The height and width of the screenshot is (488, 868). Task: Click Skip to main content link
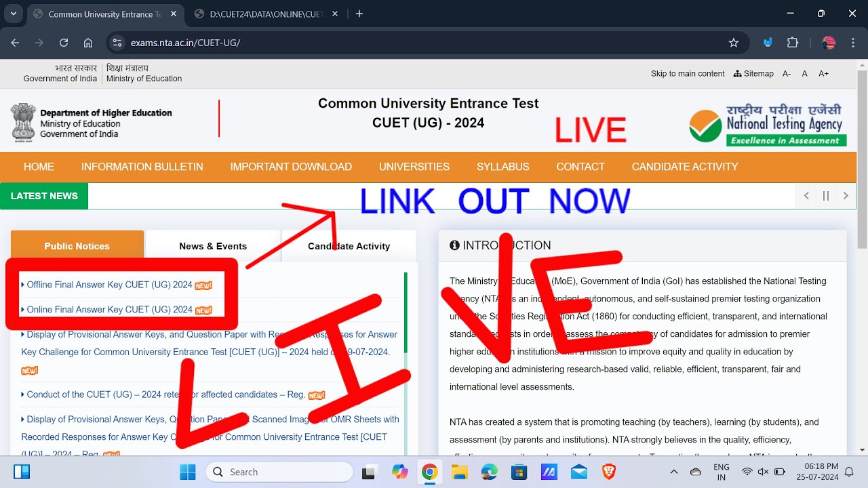click(688, 73)
